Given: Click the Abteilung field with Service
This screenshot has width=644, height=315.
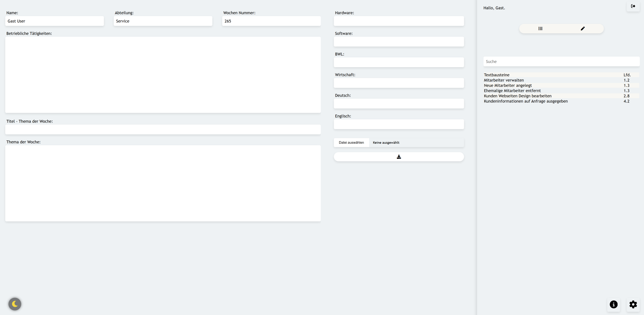Looking at the screenshot, I should pyautogui.click(x=163, y=21).
